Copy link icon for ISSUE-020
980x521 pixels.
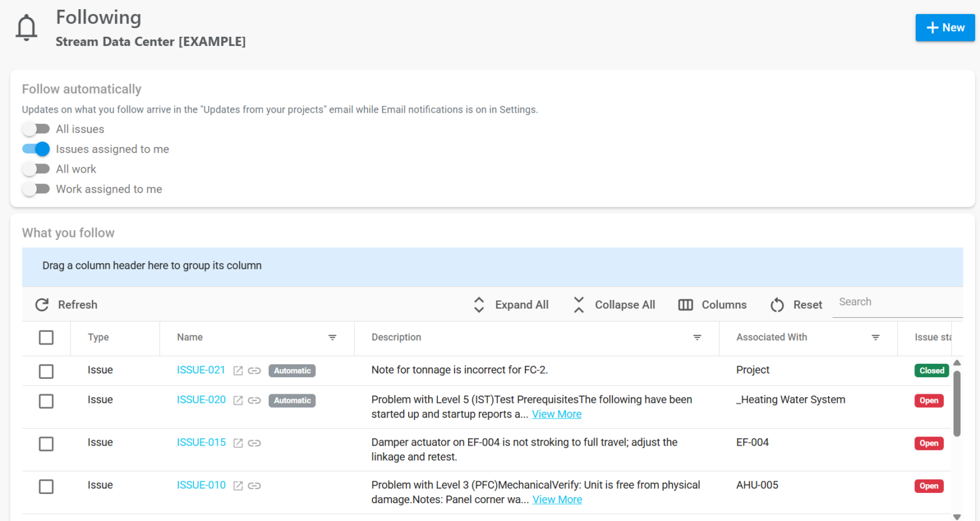pos(255,400)
